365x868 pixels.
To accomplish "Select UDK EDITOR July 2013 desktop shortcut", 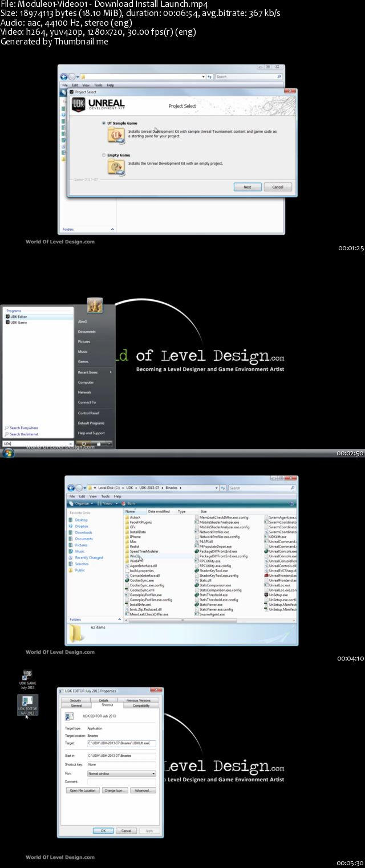I will (x=27, y=705).
